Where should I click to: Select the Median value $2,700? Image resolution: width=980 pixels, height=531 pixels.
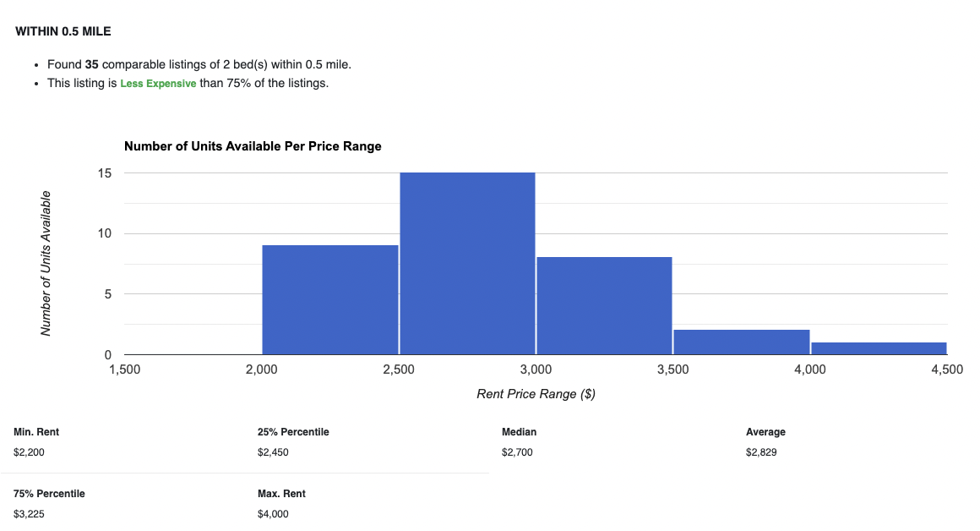(517, 452)
